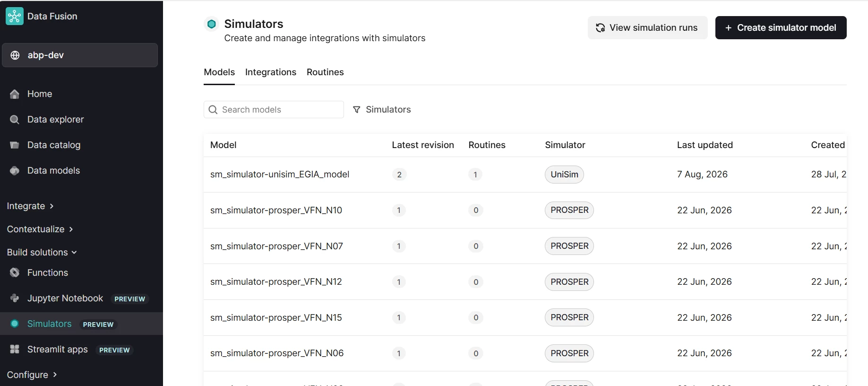Viewport: 868px width, 386px height.
Task: Sort by the Model column header
Action: 223,145
